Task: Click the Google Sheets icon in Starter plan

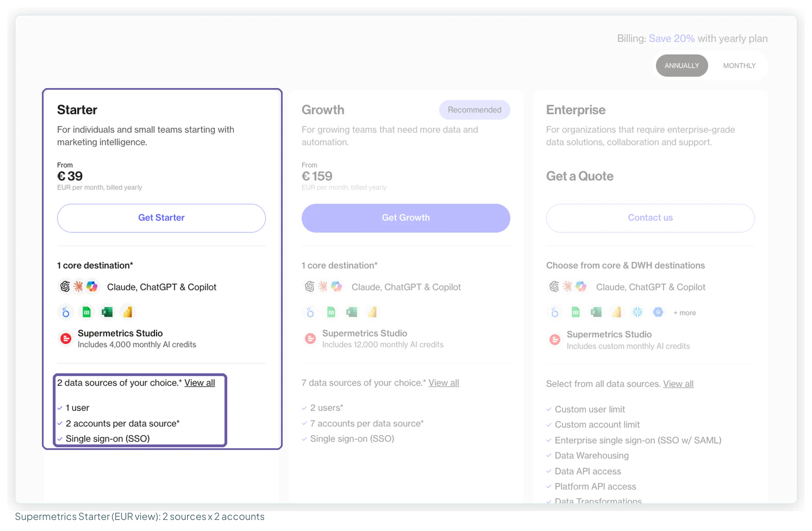Action: click(x=86, y=313)
